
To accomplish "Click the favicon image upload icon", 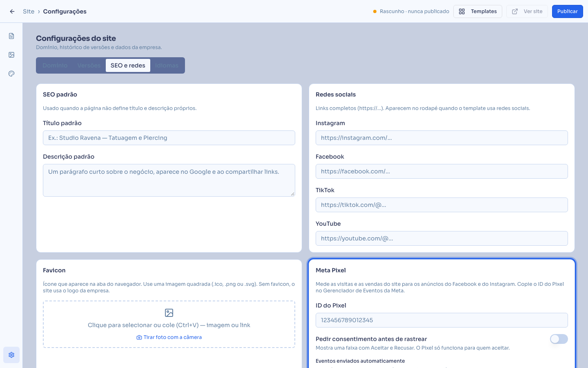I will 169,313.
